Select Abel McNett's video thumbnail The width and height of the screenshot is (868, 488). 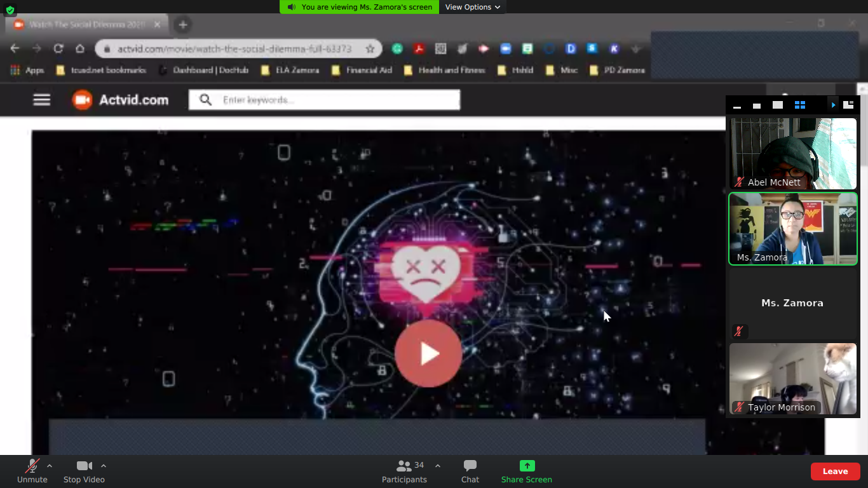tap(793, 154)
